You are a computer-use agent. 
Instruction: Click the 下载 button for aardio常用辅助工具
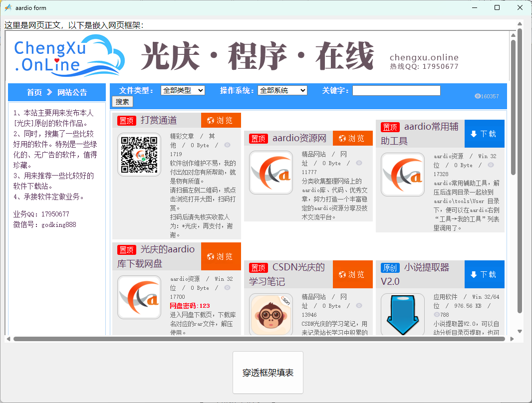click(484, 134)
